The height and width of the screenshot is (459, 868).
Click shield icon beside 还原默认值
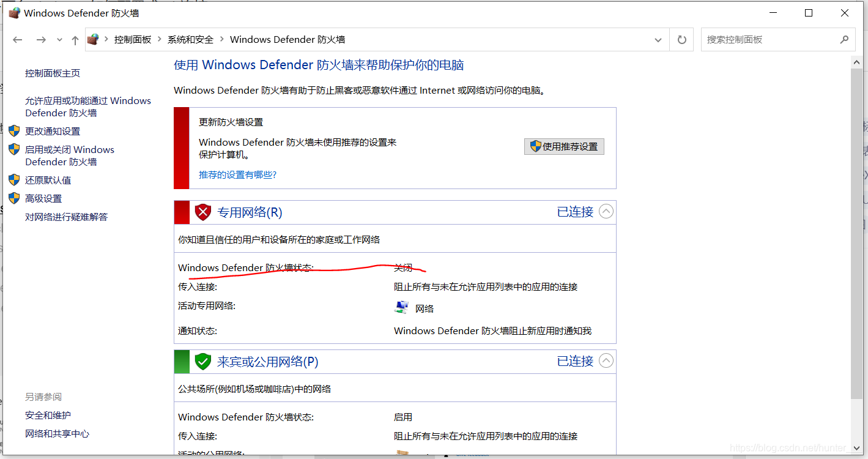(x=14, y=180)
